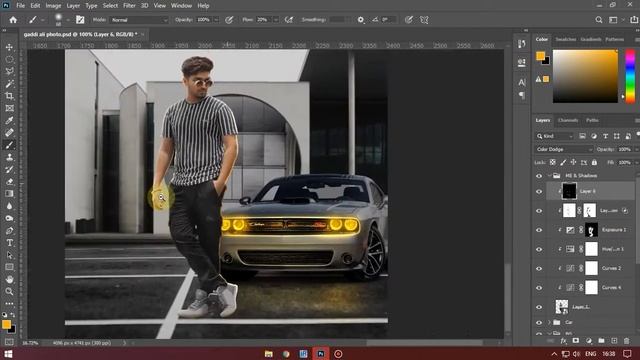
Task: Hide the Car group
Action: 539,322
